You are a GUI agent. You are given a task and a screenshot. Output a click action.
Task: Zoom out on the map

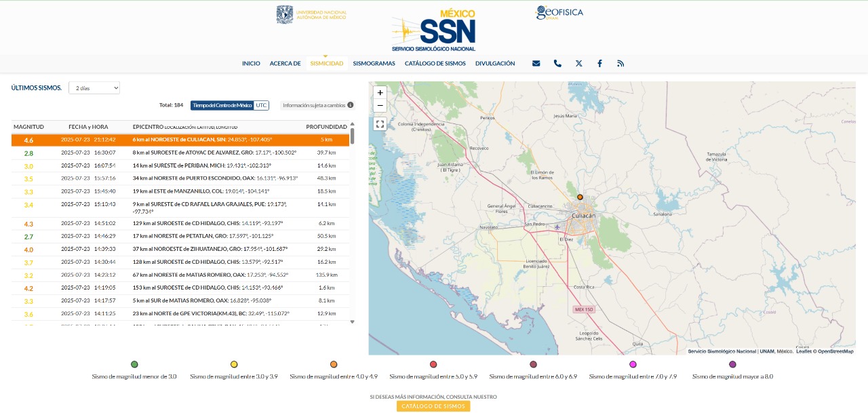(380, 105)
